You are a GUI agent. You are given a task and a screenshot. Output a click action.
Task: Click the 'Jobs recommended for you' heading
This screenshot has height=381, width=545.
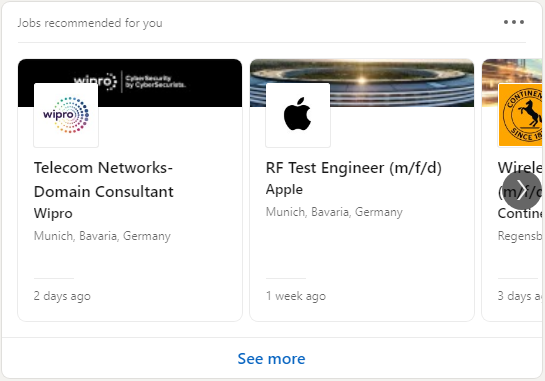click(x=90, y=23)
